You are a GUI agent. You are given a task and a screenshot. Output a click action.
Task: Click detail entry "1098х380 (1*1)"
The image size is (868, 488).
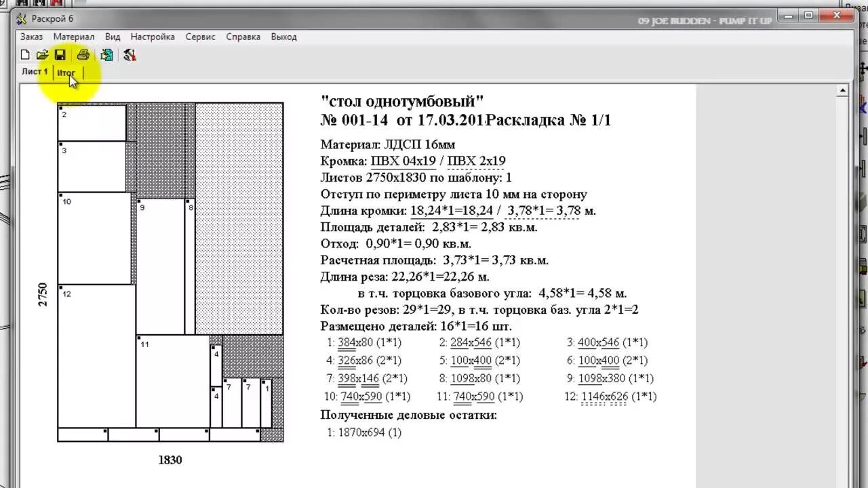(616, 378)
